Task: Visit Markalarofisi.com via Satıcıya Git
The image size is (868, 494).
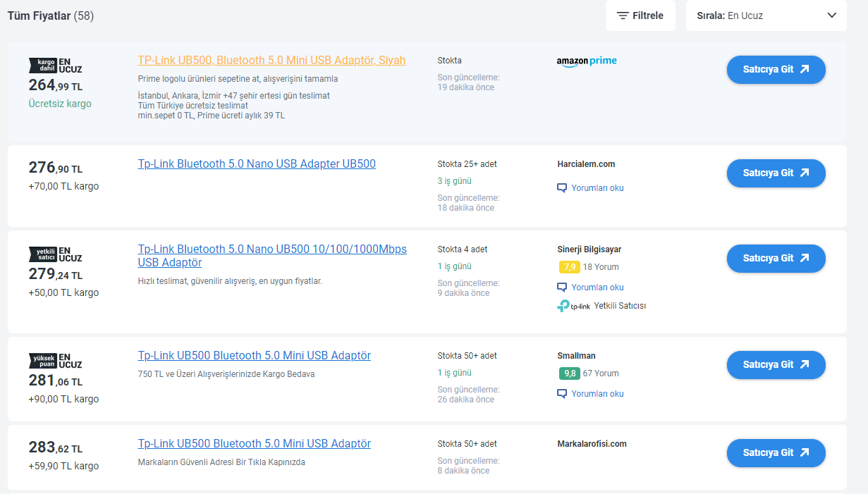Action: pyautogui.click(x=776, y=453)
